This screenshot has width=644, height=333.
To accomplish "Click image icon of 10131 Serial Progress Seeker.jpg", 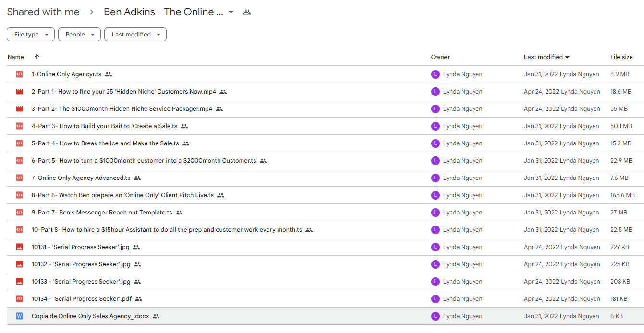I will (19, 247).
